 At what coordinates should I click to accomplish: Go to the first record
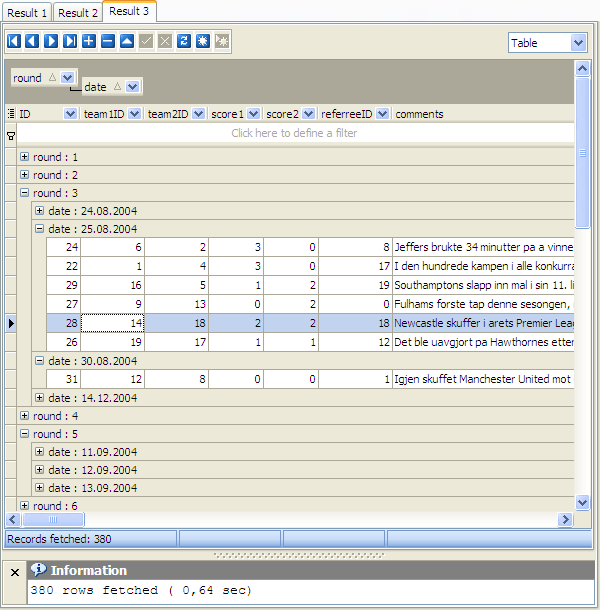click(14, 41)
